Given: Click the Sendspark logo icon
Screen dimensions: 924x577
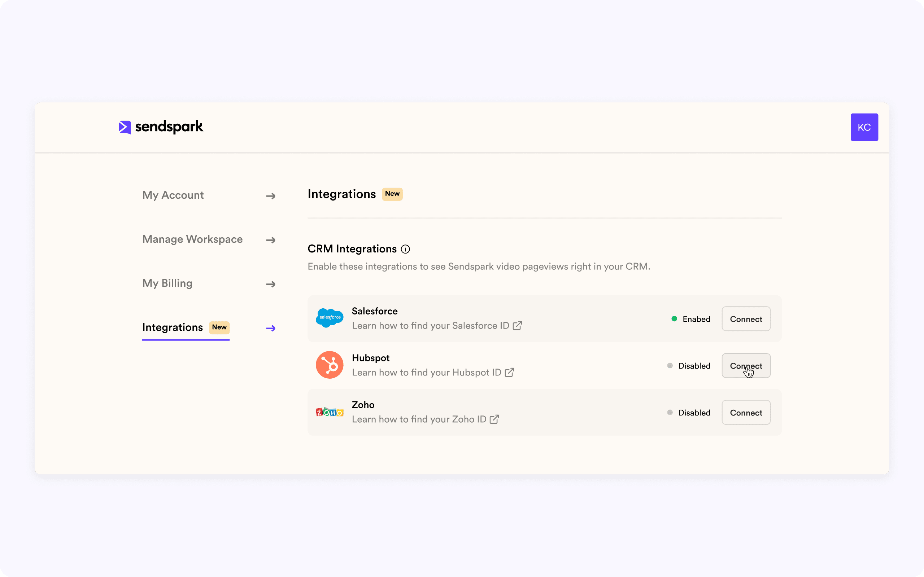Looking at the screenshot, I should tap(125, 126).
